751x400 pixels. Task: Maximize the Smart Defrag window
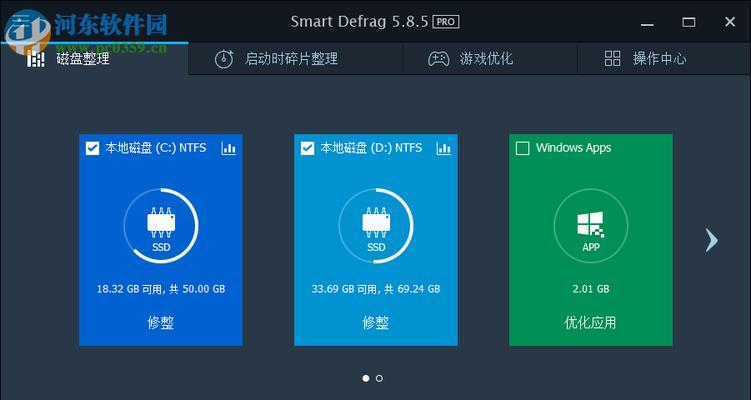[x=689, y=22]
